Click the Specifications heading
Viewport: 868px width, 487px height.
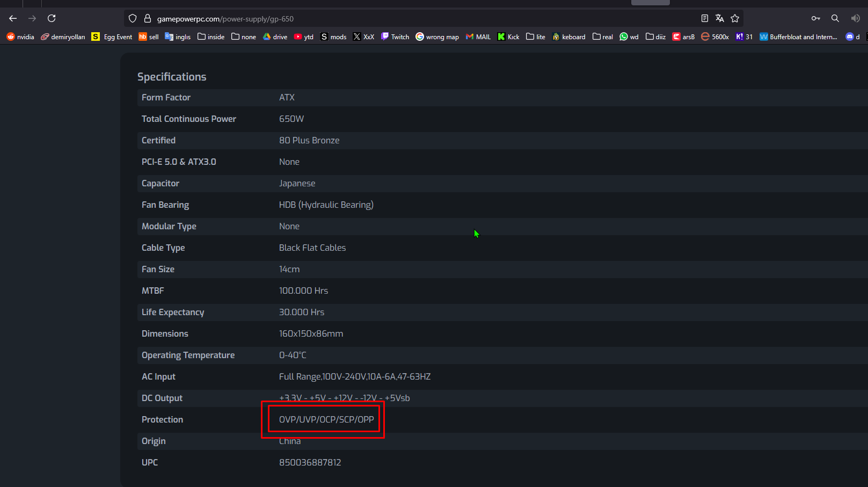click(x=172, y=77)
